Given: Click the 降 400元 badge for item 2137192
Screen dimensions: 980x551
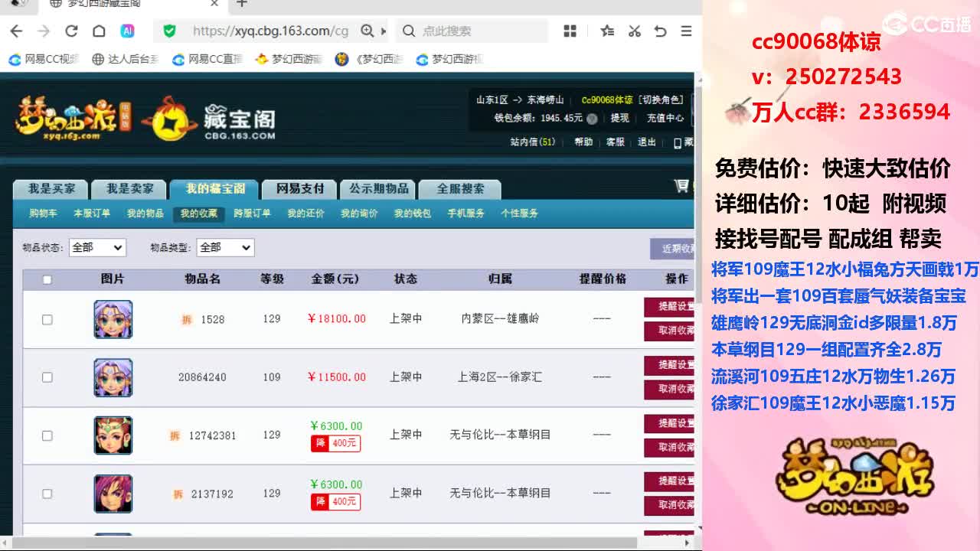Looking at the screenshot, I should click(335, 502).
